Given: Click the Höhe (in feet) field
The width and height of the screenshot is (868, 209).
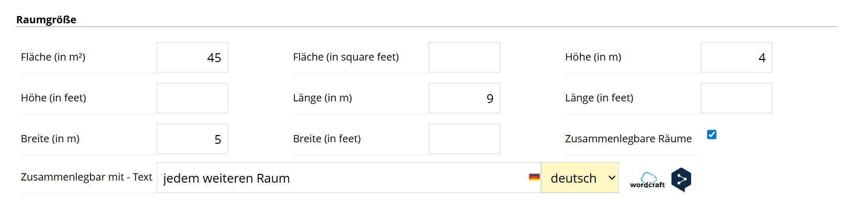Looking at the screenshot, I should pyautogui.click(x=192, y=98).
